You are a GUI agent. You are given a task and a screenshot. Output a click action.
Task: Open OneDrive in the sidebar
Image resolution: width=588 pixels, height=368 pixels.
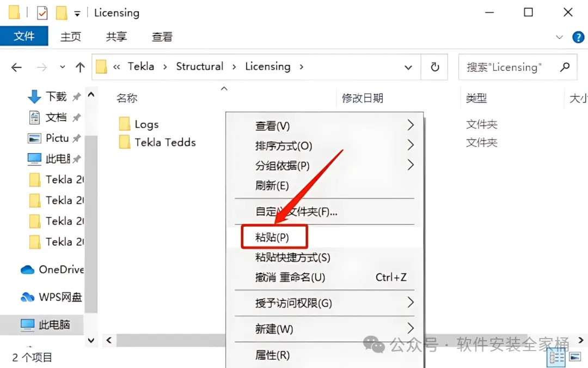(52, 270)
